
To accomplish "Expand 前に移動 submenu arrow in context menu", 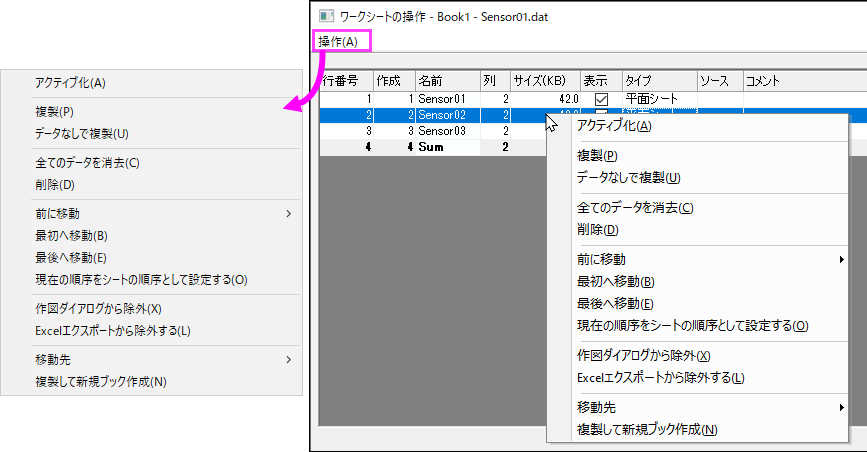I will (841, 259).
